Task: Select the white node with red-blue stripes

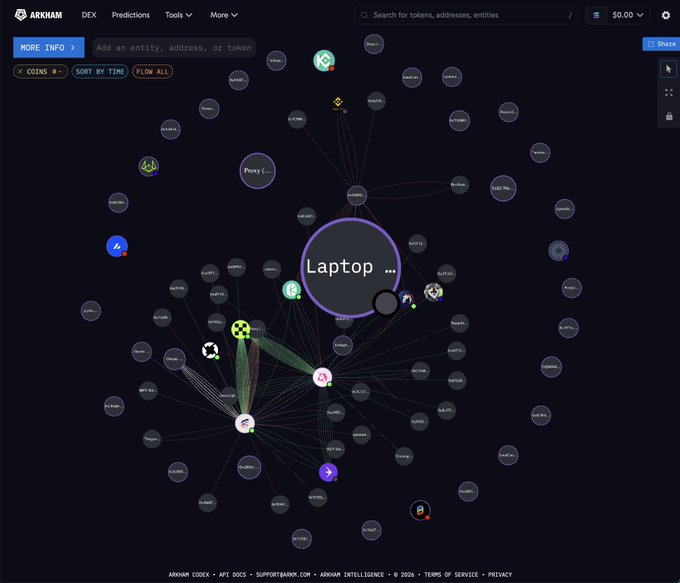Action: click(245, 423)
